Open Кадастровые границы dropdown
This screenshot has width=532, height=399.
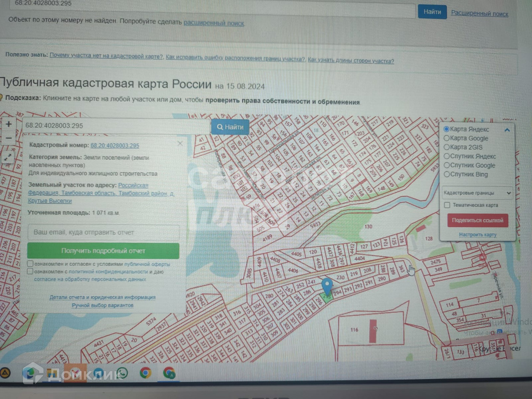pyautogui.click(x=477, y=193)
